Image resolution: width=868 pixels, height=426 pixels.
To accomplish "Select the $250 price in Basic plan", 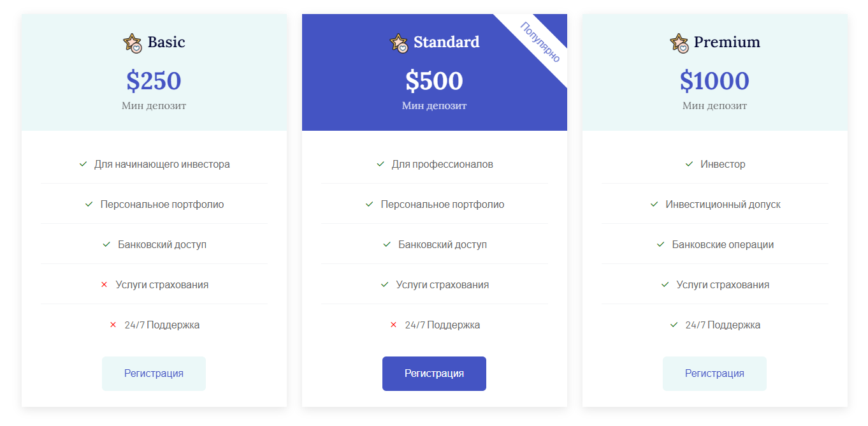I will coord(154,81).
